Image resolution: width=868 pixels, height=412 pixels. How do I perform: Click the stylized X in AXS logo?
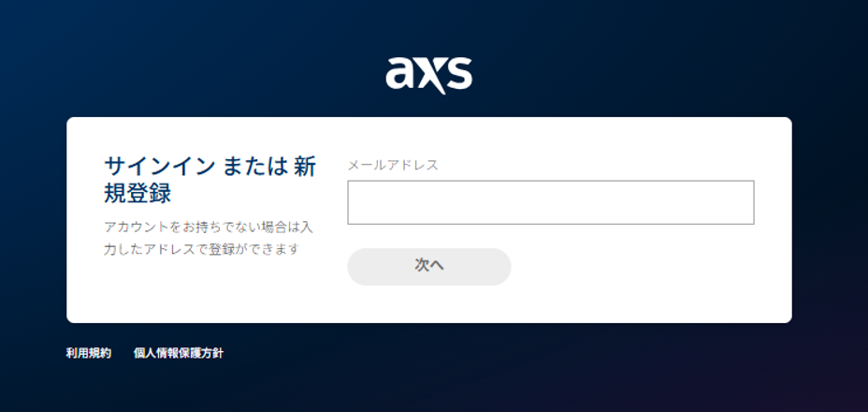click(x=429, y=77)
